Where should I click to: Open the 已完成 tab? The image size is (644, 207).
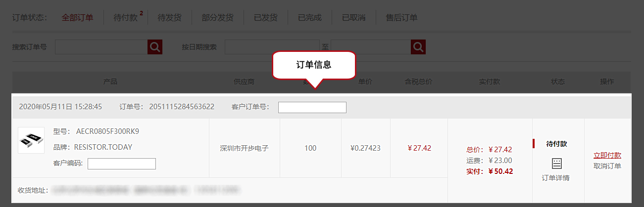pos(309,18)
